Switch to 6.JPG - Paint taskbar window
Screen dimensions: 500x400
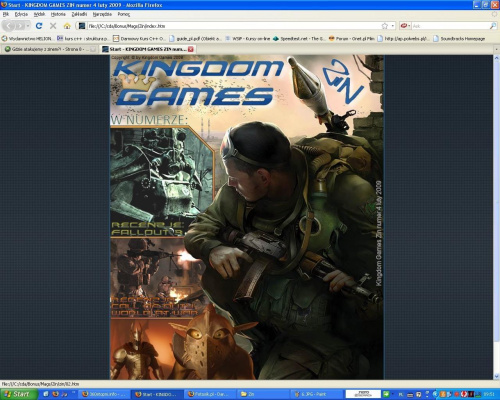pos(316,394)
